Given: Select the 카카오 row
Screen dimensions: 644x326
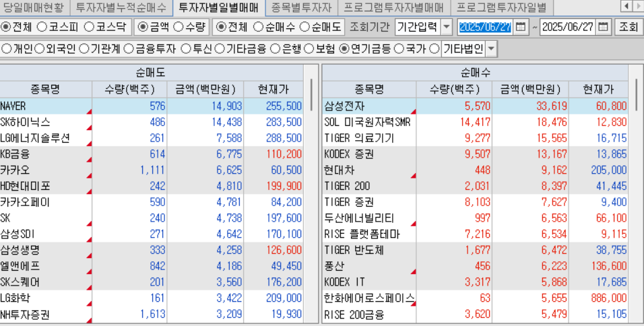Looking at the screenshot, I should 151,170.
